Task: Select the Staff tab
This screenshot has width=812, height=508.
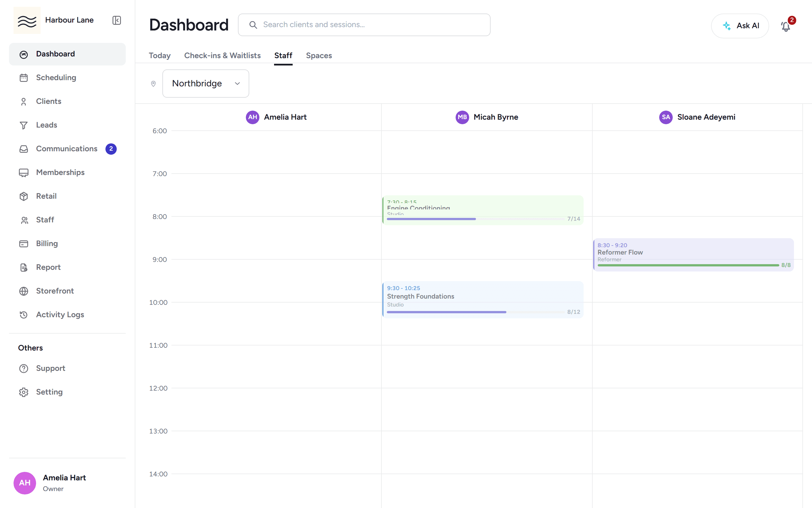Action: coord(283,55)
